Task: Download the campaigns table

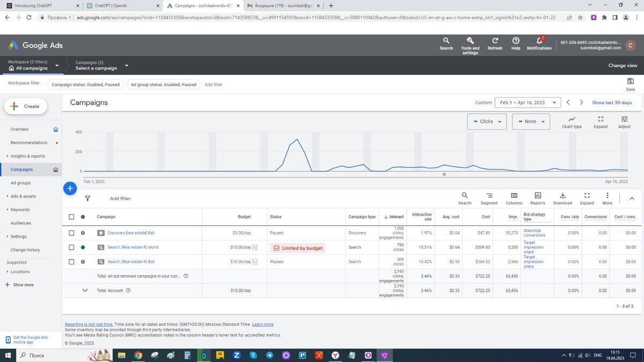Action: pos(562,198)
